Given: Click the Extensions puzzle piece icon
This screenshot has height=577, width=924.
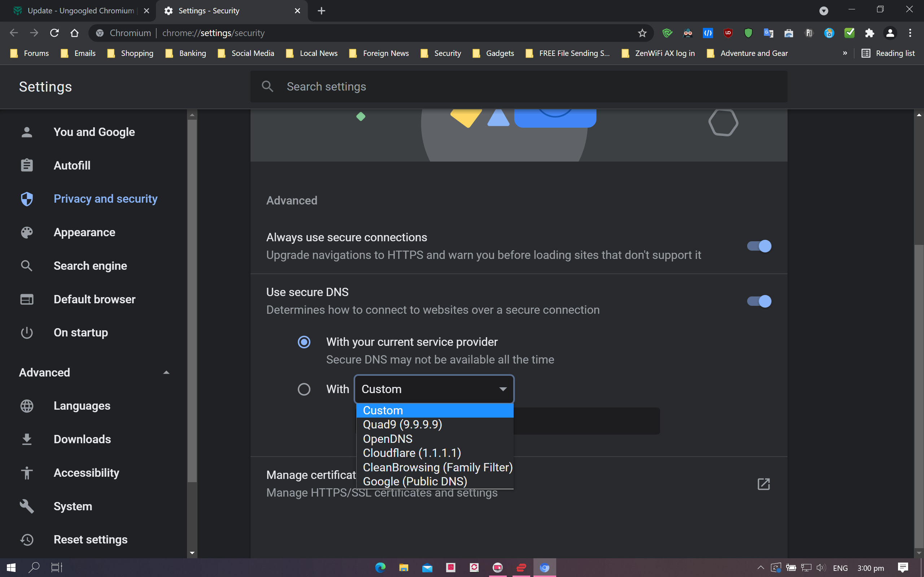Looking at the screenshot, I should (869, 33).
